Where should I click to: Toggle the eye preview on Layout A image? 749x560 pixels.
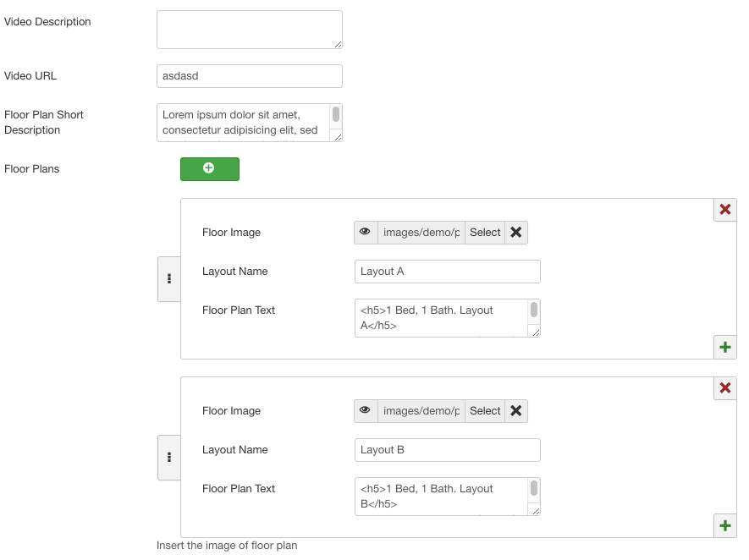coord(365,232)
